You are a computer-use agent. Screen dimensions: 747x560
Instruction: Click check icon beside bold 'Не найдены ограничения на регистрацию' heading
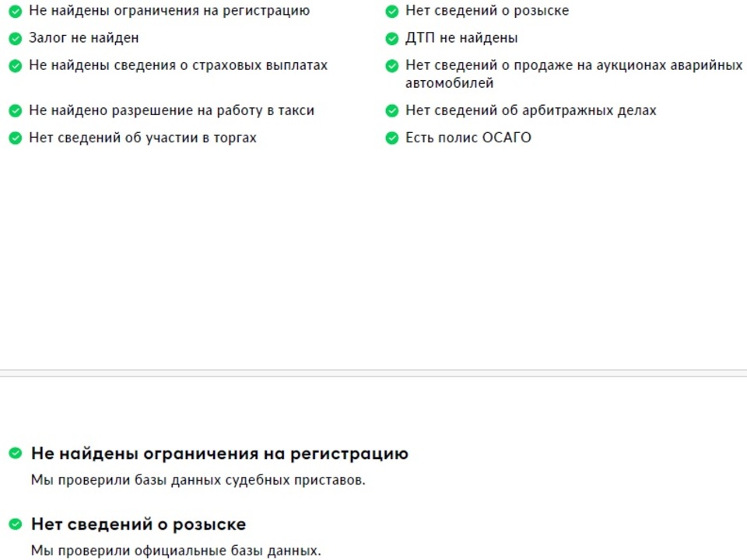[15, 453]
